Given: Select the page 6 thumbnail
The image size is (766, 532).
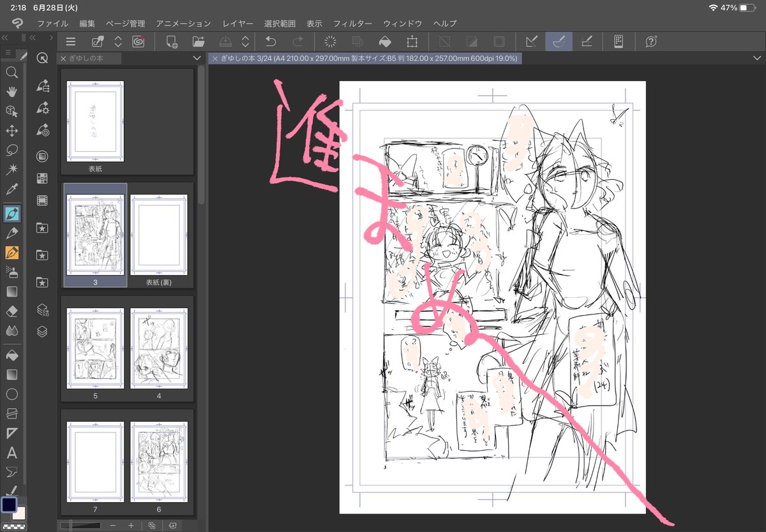Looking at the screenshot, I should [159, 461].
